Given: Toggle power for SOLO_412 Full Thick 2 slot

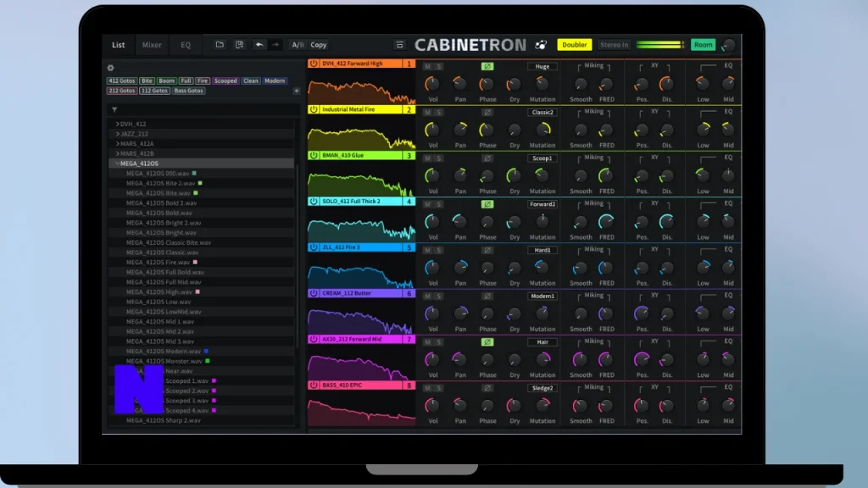Looking at the screenshot, I should (314, 202).
